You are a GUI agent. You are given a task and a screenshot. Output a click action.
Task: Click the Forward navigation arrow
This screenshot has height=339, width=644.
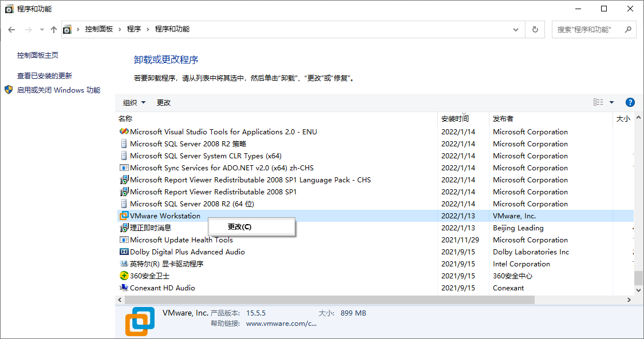(29, 30)
